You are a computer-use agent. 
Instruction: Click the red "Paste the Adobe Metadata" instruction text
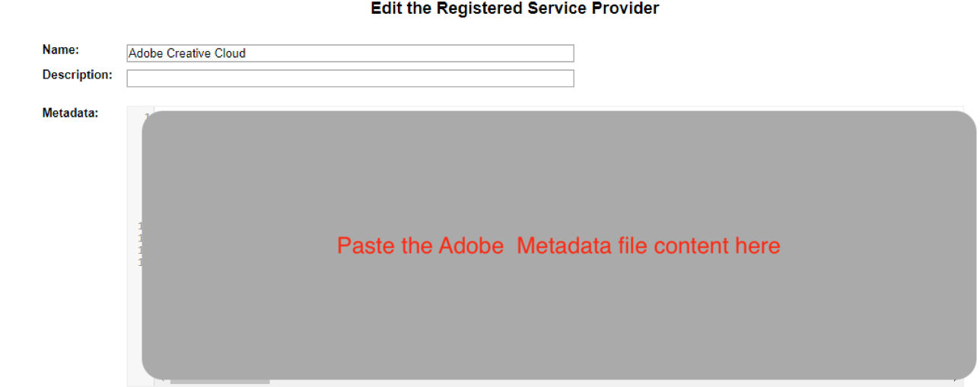coord(558,245)
